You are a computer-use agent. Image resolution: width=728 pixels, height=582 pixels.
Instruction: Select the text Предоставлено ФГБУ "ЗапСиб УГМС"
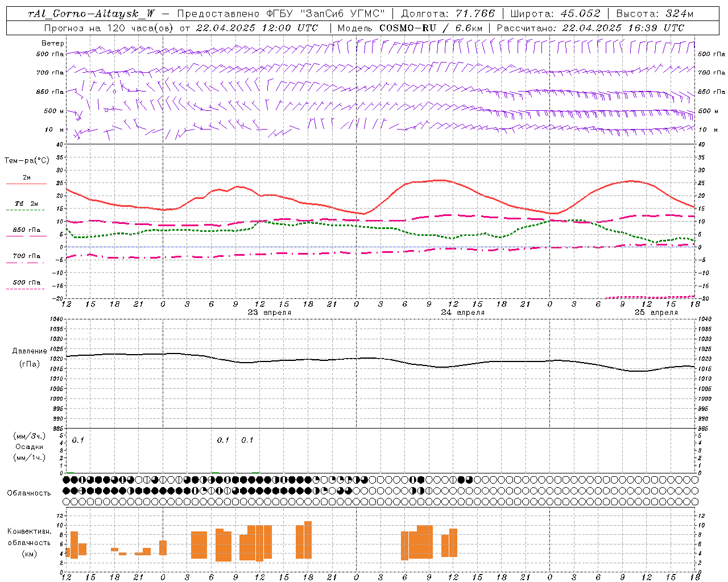[281, 14]
